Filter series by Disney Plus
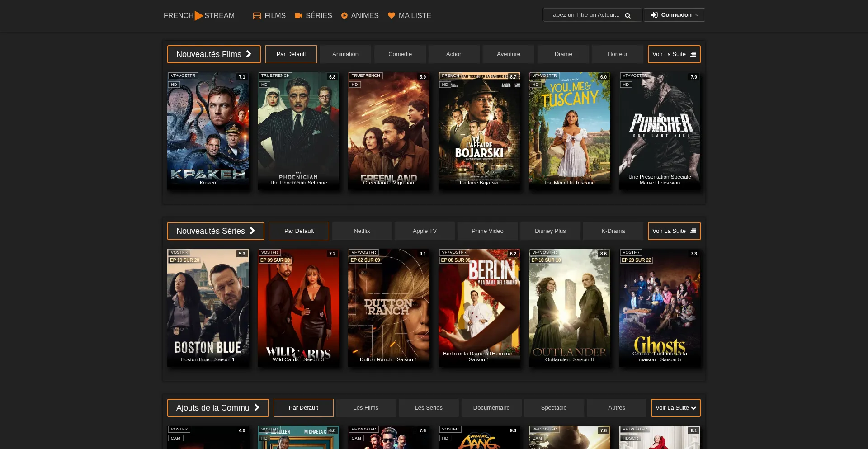The width and height of the screenshot is (868, 449). [x=550, y=231]
